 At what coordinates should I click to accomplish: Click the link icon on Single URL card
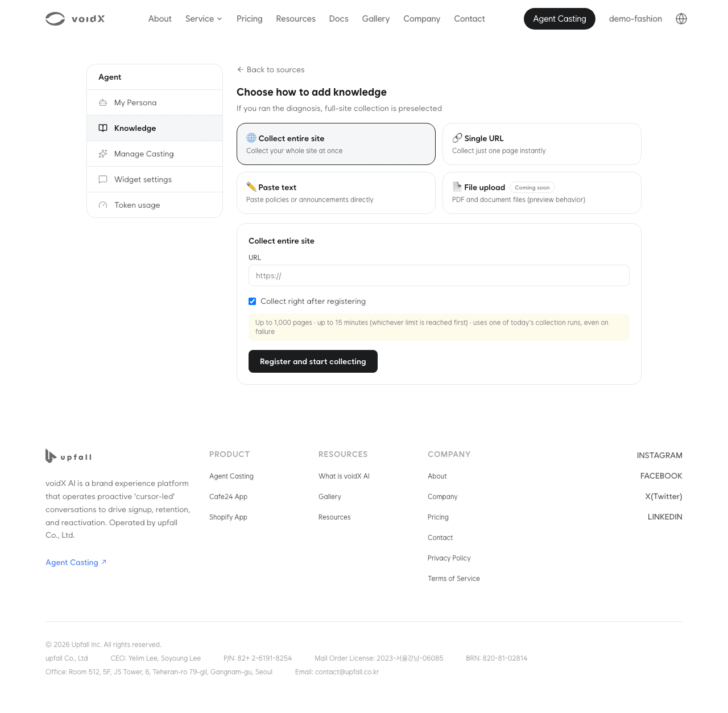[457, 138]
